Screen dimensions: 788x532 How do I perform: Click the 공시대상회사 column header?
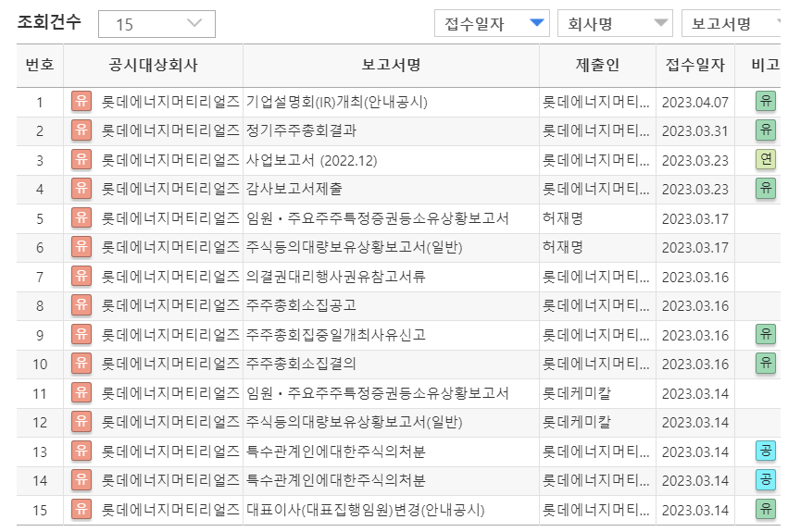point(154,65)
